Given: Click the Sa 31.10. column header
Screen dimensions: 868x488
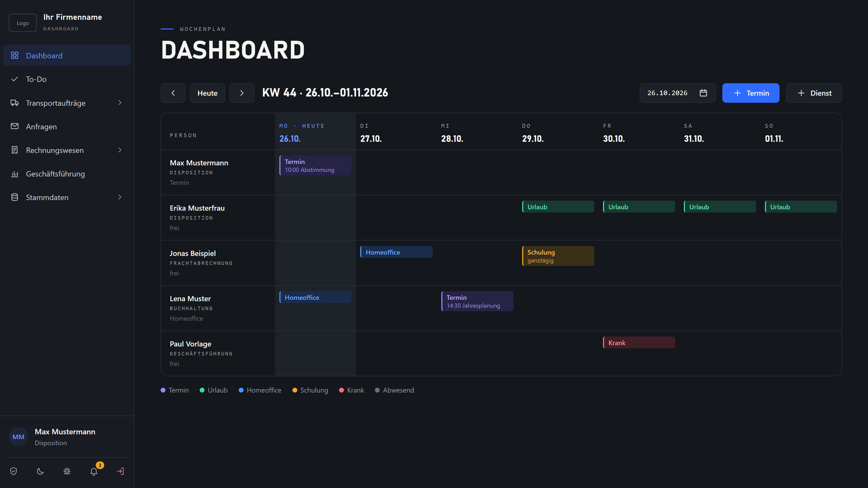Looking at the screenshot, I should tap(720, 132).
